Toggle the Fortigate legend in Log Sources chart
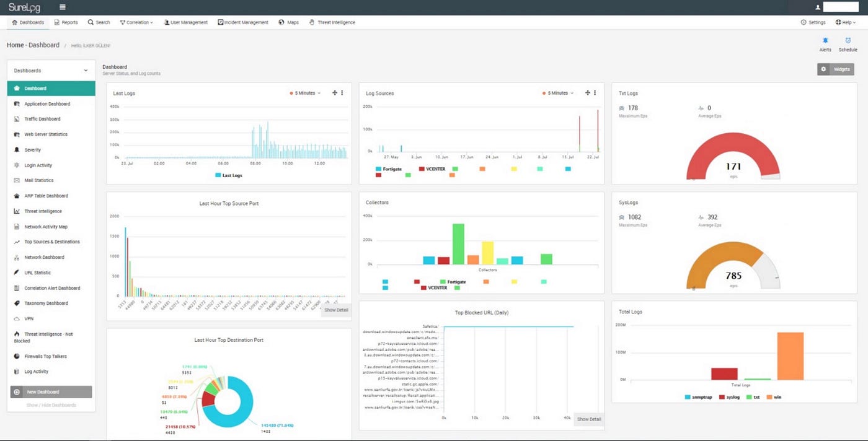This screenshot has width=868, height=441. [x=389, y=168]
